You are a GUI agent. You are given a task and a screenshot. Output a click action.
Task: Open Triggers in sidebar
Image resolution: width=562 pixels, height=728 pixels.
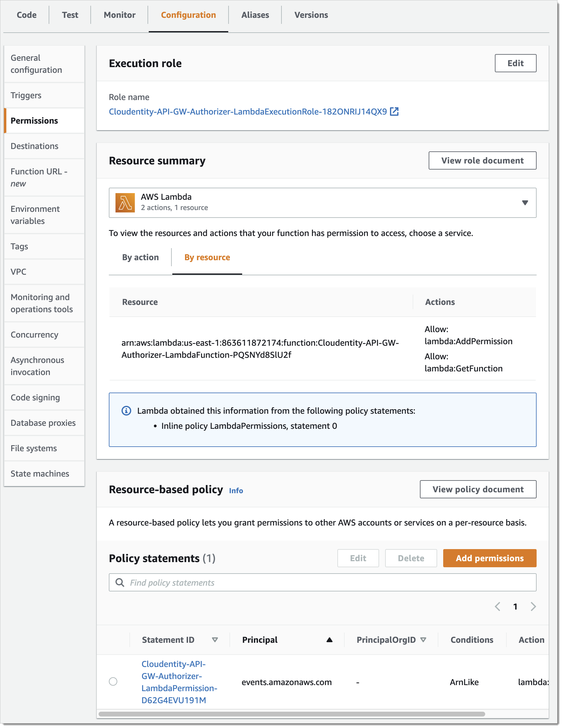tap(45, 95)
